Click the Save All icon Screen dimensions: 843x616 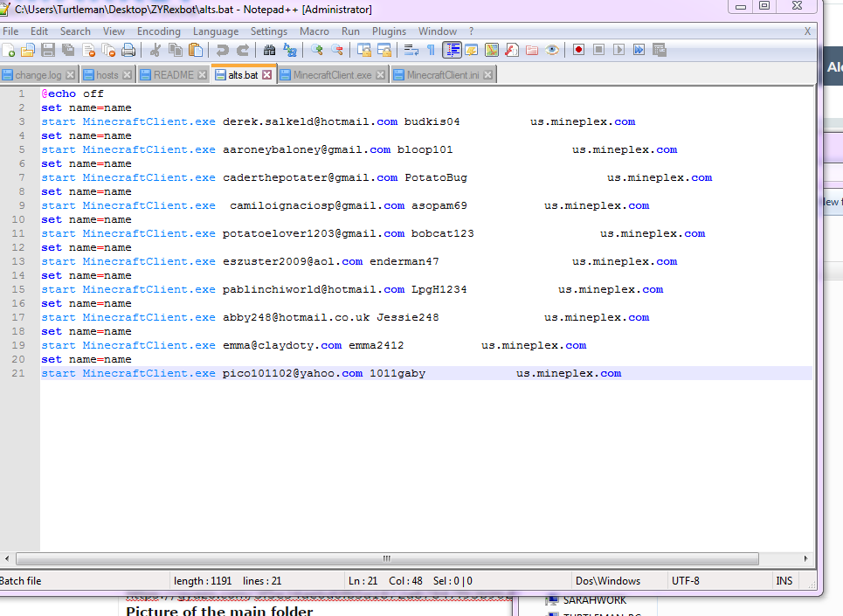click(68, 51)
